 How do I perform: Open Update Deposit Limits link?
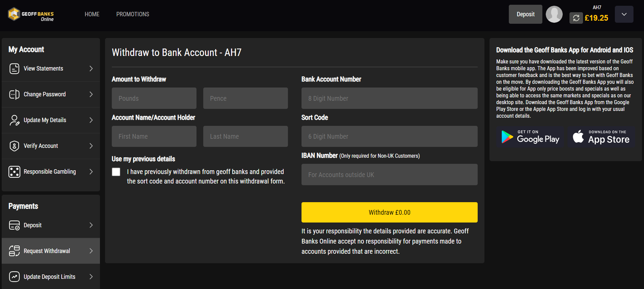tap(51, 277)
